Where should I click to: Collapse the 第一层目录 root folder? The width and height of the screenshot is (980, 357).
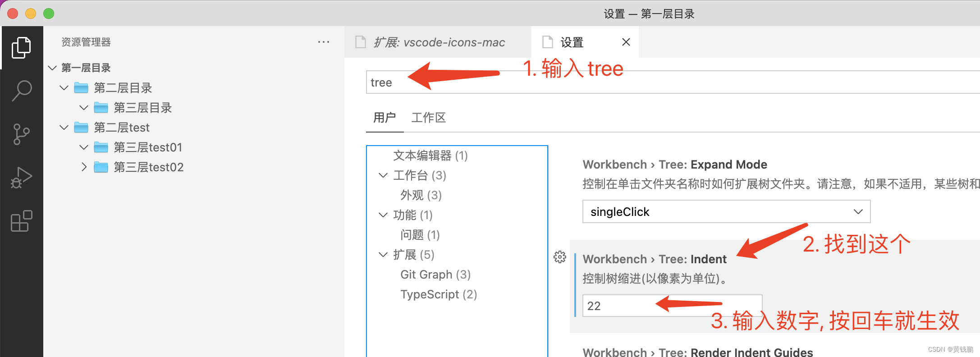[x=52, y=68]
